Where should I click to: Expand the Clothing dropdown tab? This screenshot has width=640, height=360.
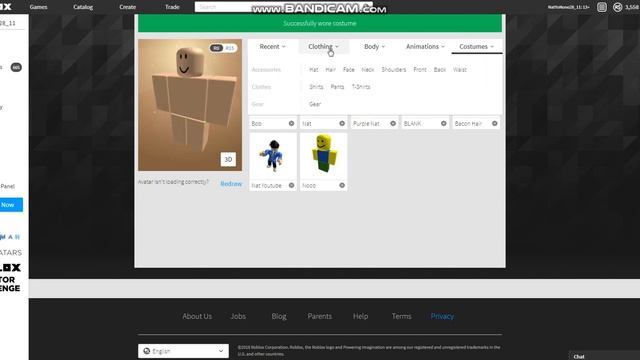coord(323,47)
